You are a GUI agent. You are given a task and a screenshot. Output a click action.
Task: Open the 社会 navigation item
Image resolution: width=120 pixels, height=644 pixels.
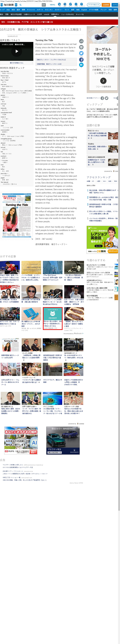[8, 9]
